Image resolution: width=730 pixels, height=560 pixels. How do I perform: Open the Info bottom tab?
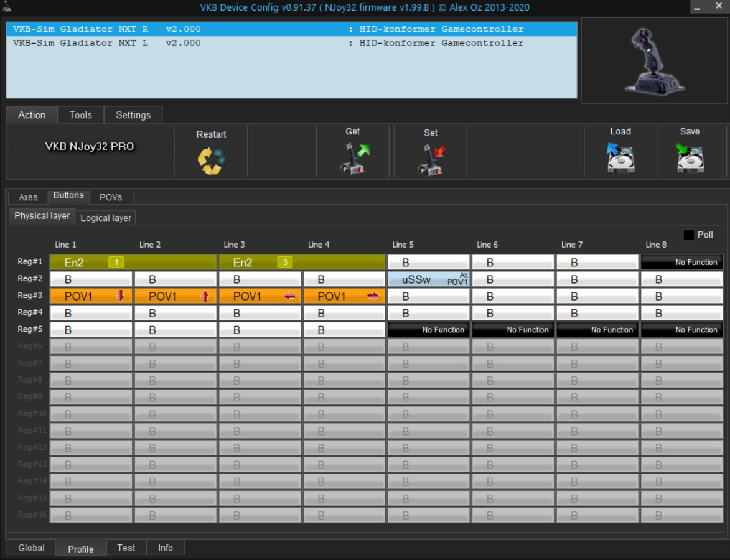pyautogui.click(x=166, y=548)
